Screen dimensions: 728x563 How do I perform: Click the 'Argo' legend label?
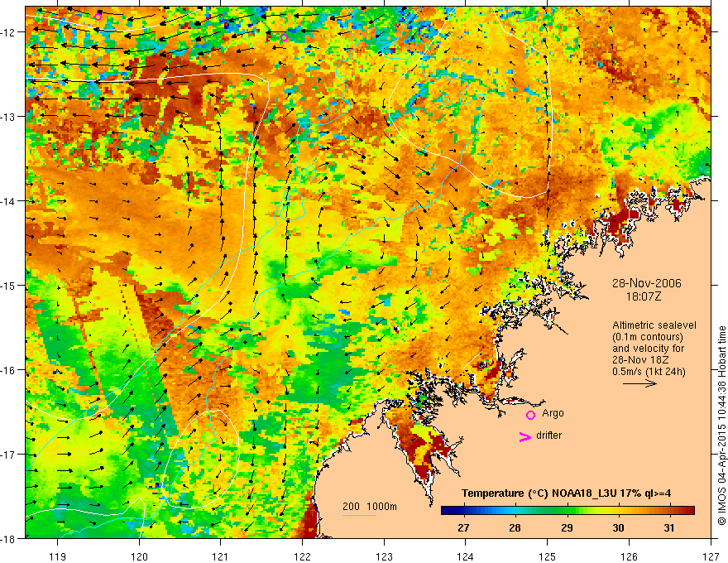point(553,413)
